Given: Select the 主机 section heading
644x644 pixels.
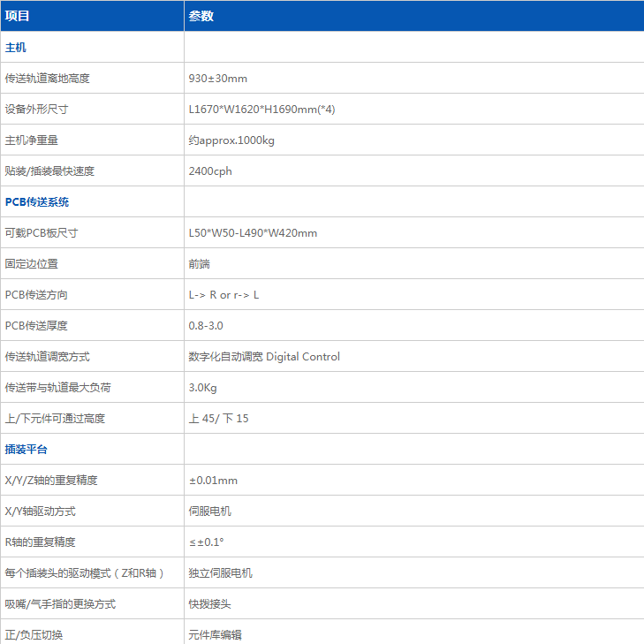Looking at the screenshot, I should pos(16,48).
